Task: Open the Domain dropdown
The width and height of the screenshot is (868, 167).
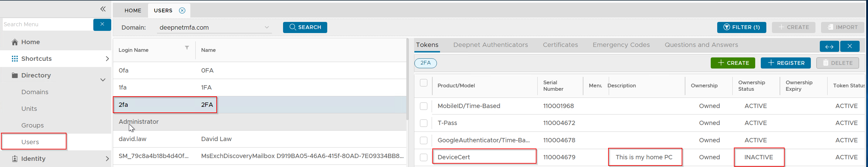Action: point(267,27)
